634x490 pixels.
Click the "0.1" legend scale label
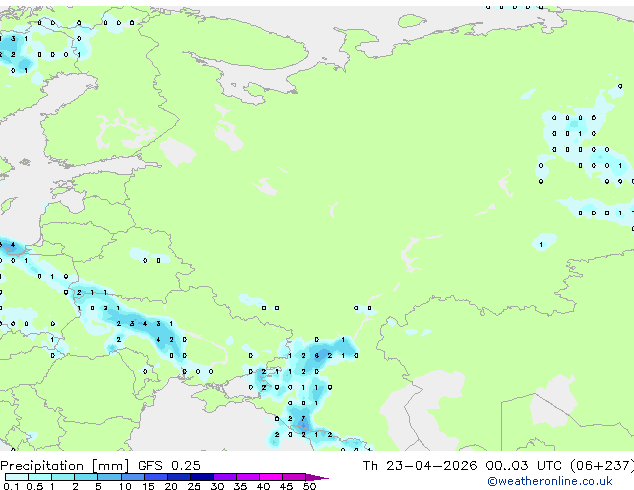(x=11, y=486)
